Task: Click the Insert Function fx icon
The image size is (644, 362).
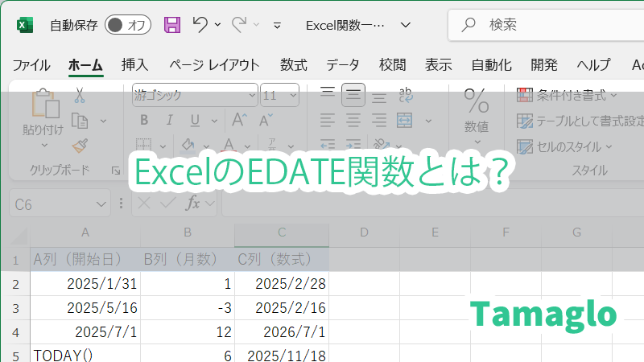Action: [x=193, y=204]
